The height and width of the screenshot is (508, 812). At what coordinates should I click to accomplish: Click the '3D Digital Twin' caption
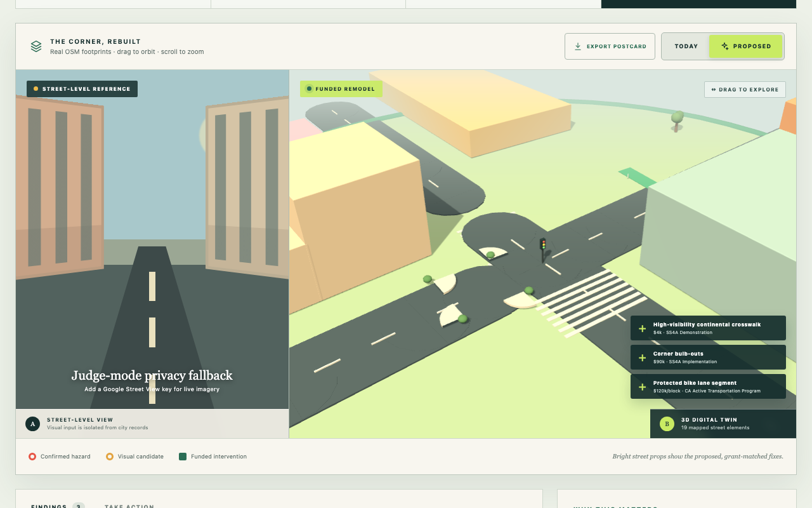click(x=709, y=420)
